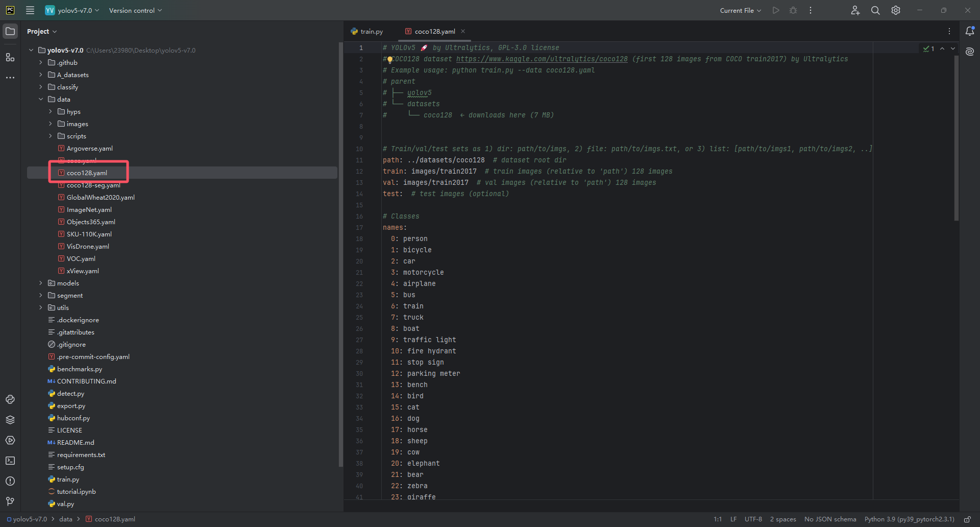Expand the segment folder
Screen dimensions: 980x527
coord(41,295)
